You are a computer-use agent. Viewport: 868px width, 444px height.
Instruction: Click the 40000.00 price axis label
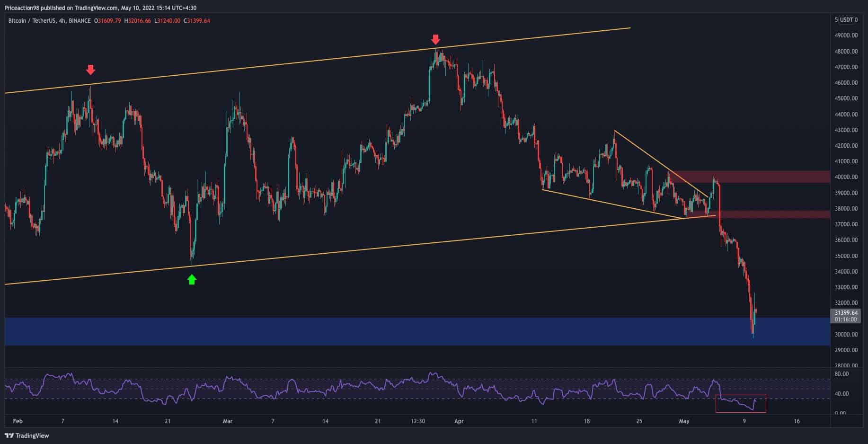[x=846, y=177]
